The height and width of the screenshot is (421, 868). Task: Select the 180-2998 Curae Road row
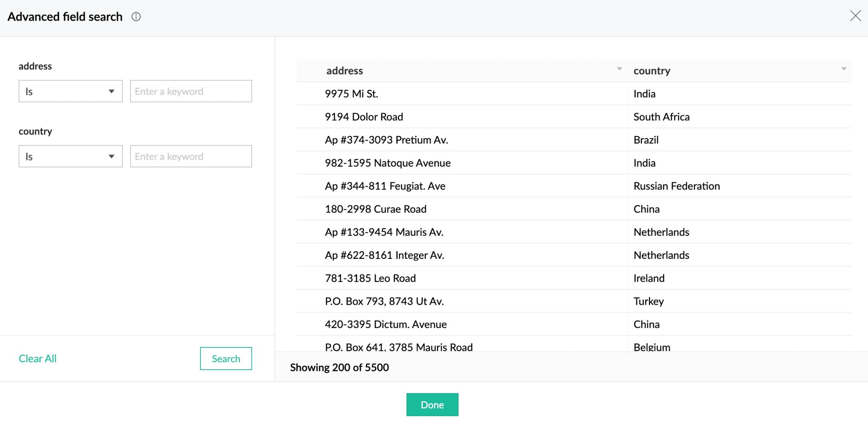[375, 209]
